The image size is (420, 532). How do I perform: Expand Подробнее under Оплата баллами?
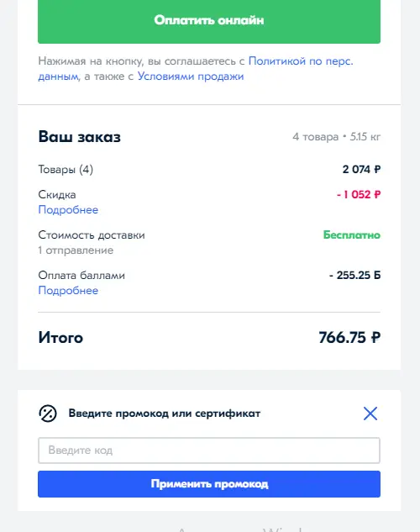tap(68, 291)
